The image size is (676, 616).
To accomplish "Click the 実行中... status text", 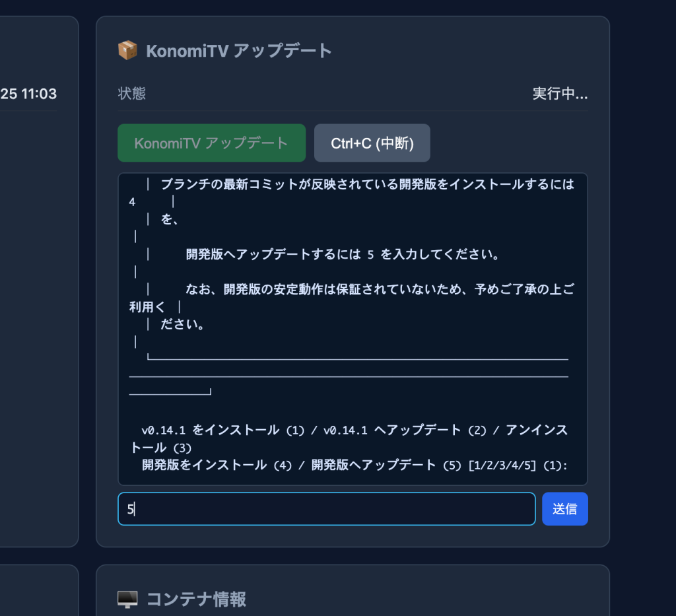I will tap(560, 94).
